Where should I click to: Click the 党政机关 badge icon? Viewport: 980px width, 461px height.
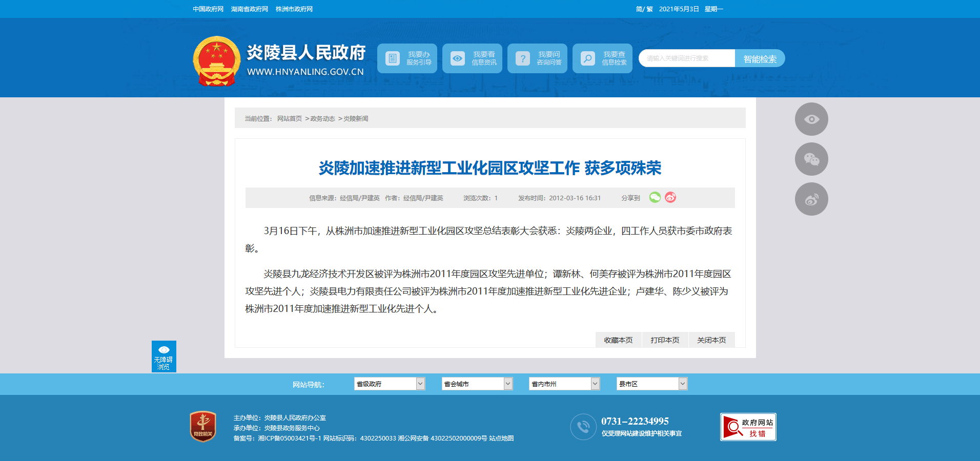coord(203,426)
